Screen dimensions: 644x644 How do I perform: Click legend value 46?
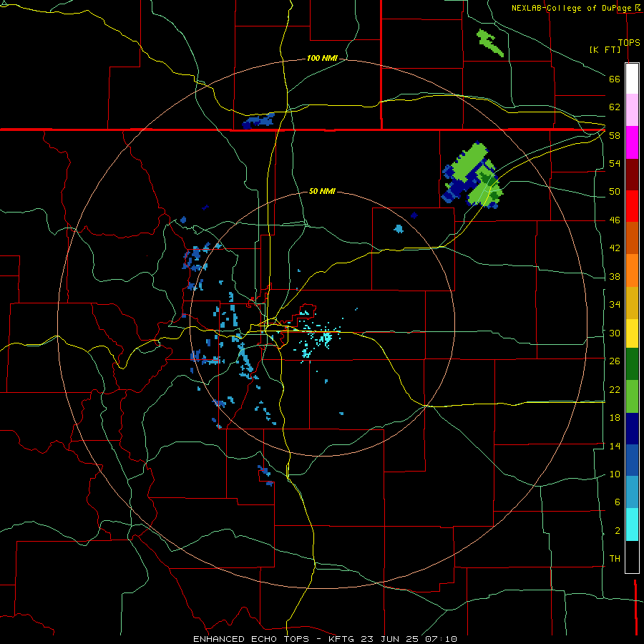coord(615,220)
